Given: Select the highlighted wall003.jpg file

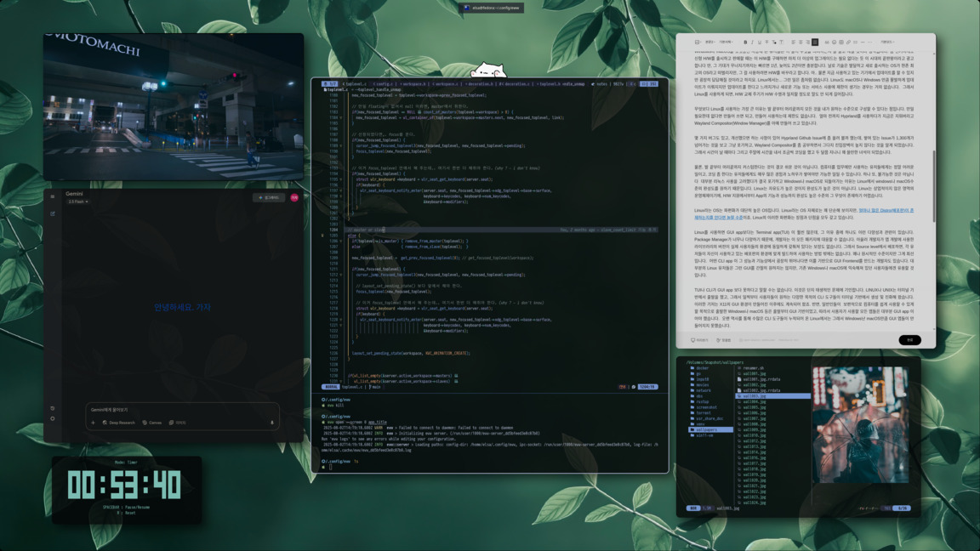Looking at the screenshot, I should point(773,396).
